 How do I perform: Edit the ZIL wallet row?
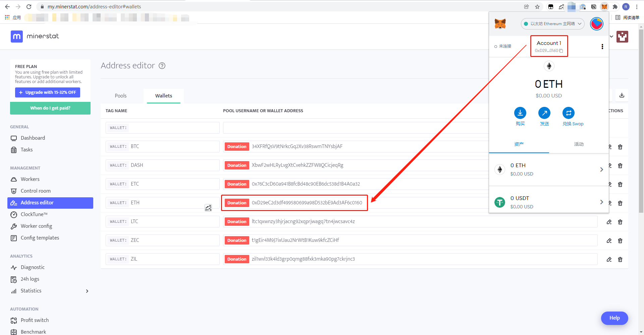(609, 259)
